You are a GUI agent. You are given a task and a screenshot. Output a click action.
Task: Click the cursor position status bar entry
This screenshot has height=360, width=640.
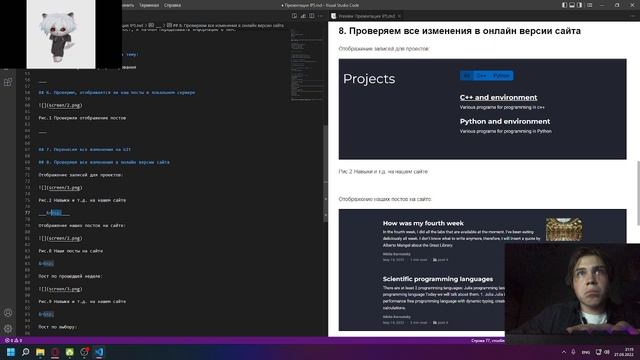487,340
